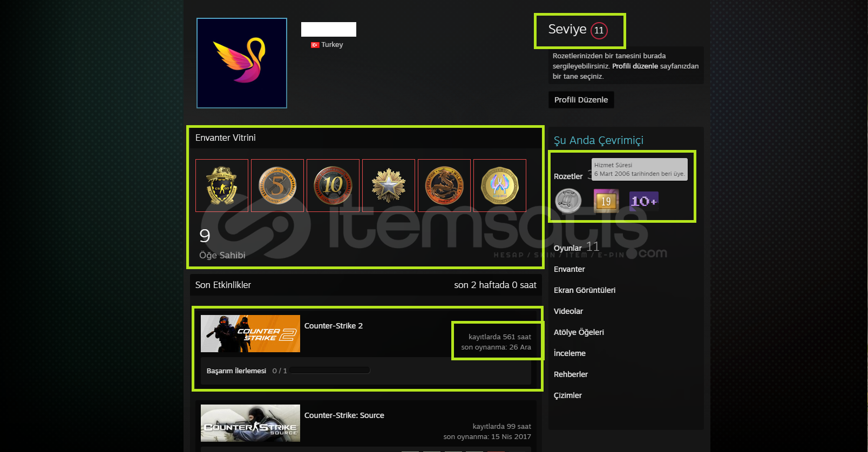Open the Rehberler guides link

[571, 374]
